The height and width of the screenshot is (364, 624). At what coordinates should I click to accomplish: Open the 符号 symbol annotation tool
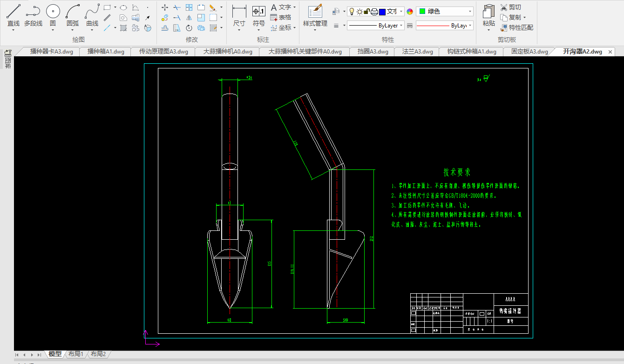click(x=259, y=16)
